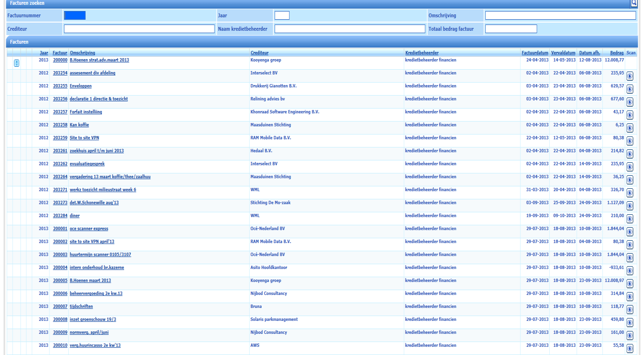Click the Totaal bedrag factuur field

point(511,29)
